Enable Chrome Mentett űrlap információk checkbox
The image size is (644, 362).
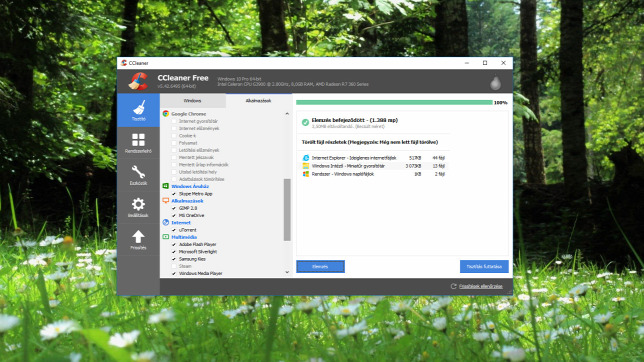click(x=174, y=165)
